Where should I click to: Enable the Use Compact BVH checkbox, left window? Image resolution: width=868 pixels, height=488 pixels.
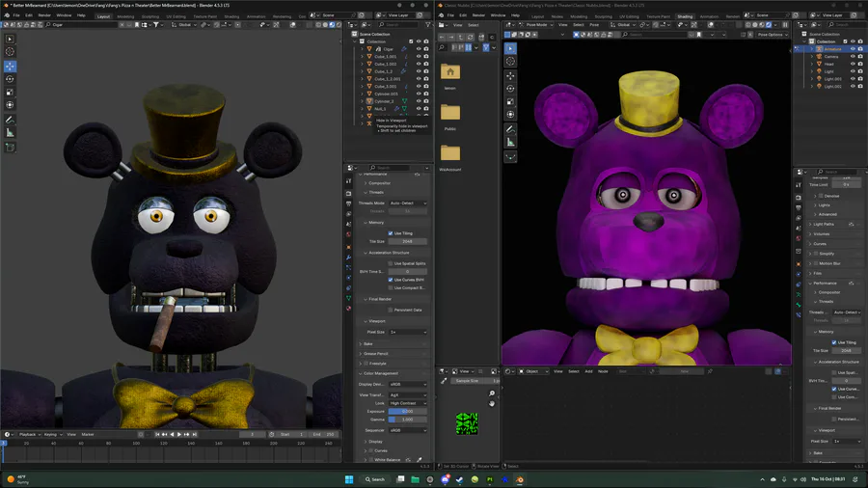pos(391,287)
